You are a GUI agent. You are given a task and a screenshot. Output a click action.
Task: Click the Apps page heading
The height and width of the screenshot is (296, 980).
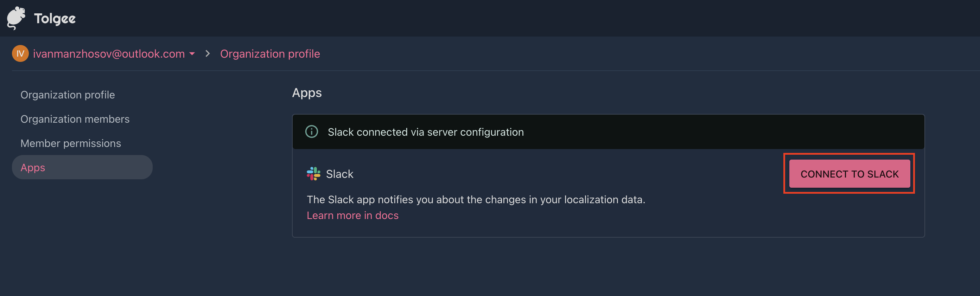click(307, 93)
